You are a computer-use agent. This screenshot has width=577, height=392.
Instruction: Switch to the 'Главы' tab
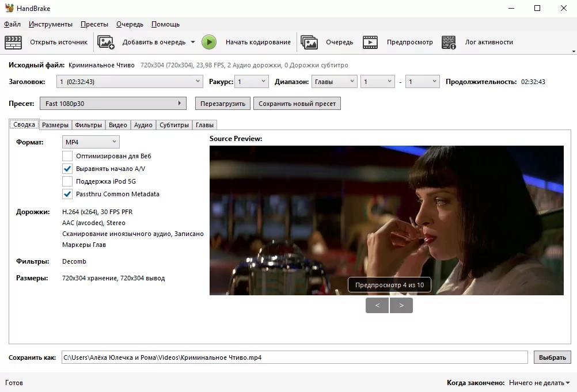(x=204, y=125)
